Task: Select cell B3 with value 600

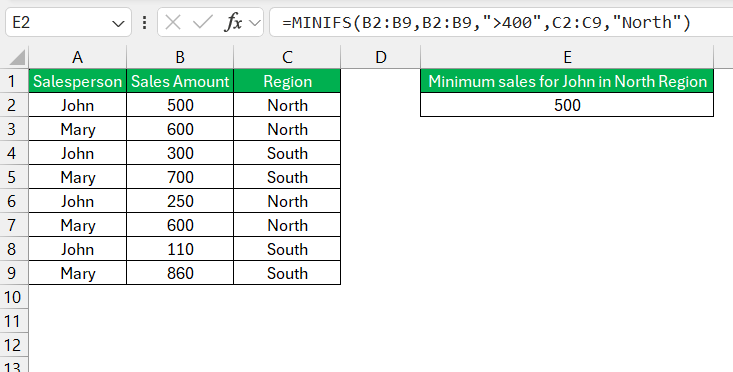Action: 180,129
